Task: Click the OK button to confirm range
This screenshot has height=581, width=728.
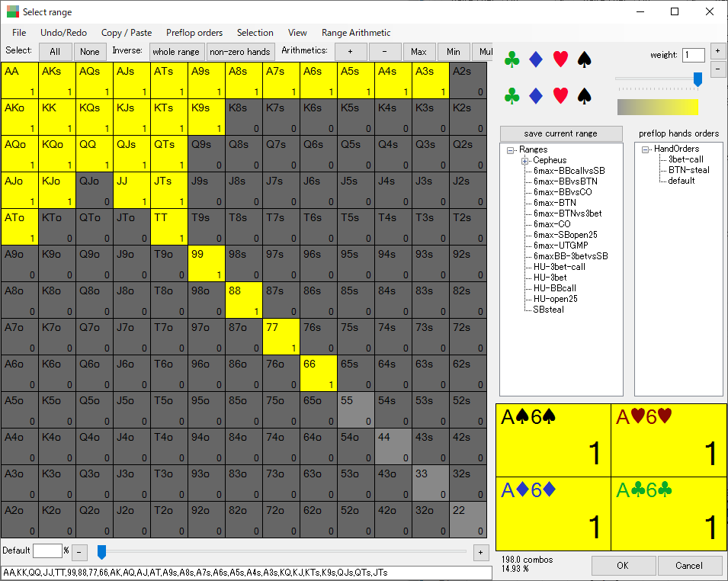Action: (x=623, y=565)
